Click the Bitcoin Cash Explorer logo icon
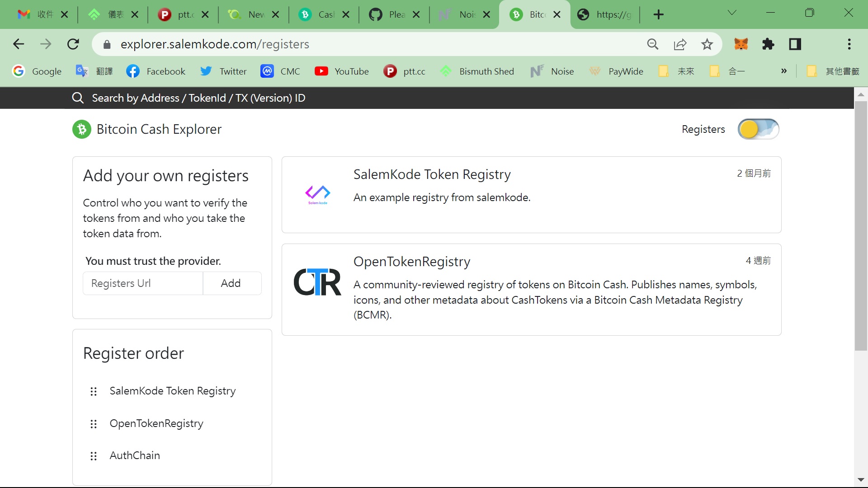Image resolution: width=868 pixels, height=488 pixels. pos(82,129)
